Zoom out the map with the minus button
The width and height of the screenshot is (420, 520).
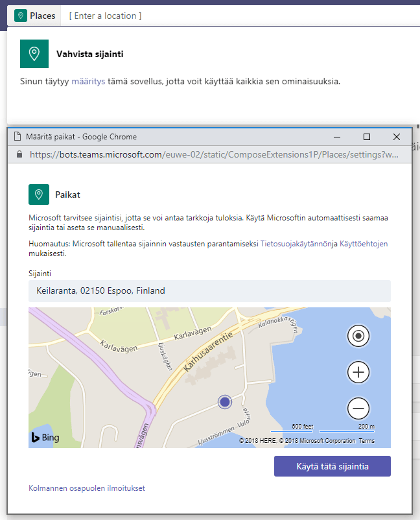(x=358, y=408)
